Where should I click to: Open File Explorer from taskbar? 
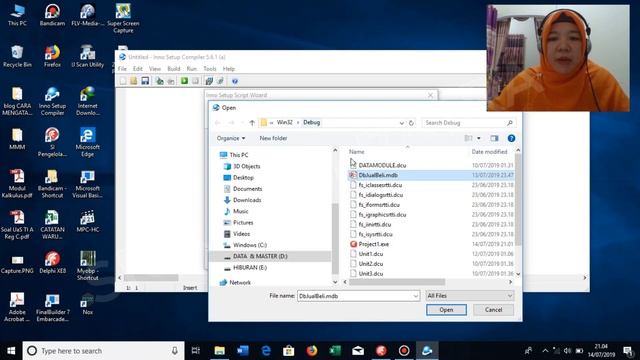pyautogui.click(x=220, y=351)
